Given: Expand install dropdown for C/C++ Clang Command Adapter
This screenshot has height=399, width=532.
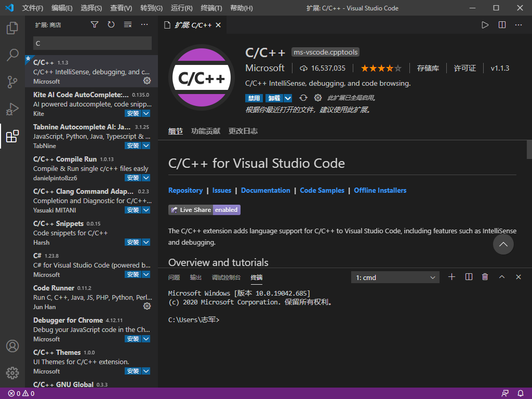Looking at the screenshot, I should (x=146, y=210).
